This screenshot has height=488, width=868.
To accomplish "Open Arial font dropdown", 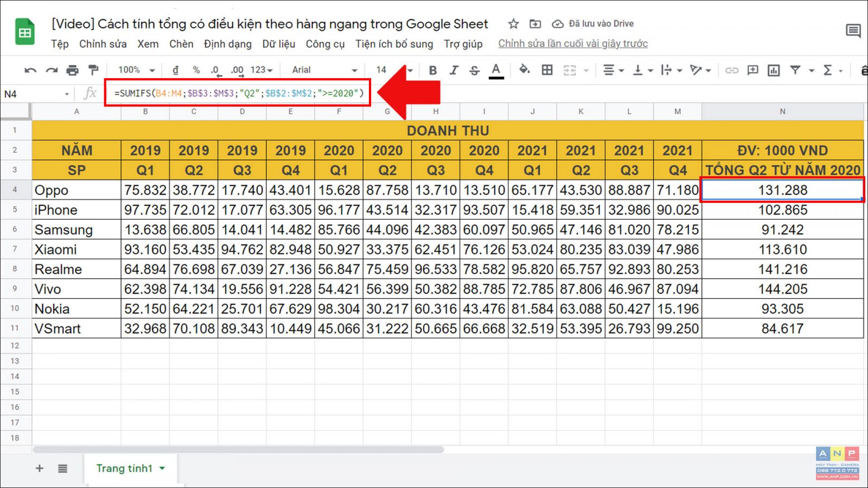I will 324,70.
